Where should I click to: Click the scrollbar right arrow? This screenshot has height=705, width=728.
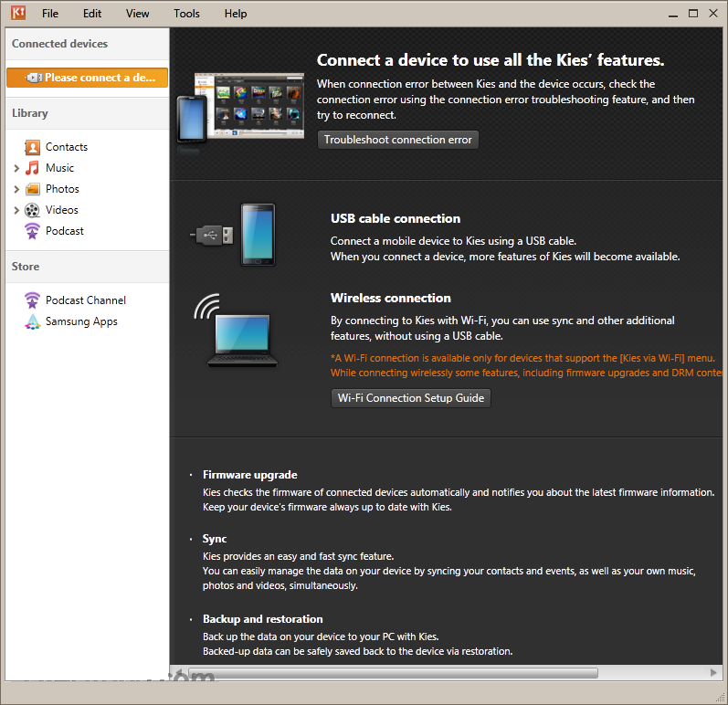click(713, 672)
